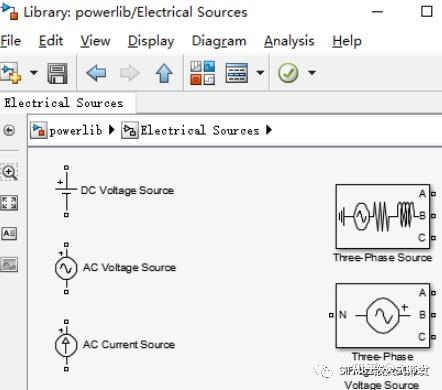442x390 pixels.
Task: Open the Library Browser icon
Action: coord(202,73)
